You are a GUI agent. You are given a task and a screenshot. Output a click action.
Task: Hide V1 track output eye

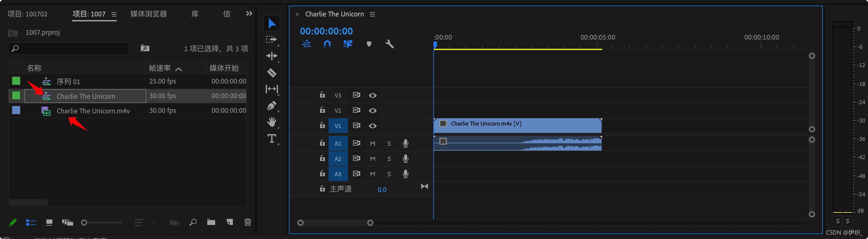click(373, 126)
